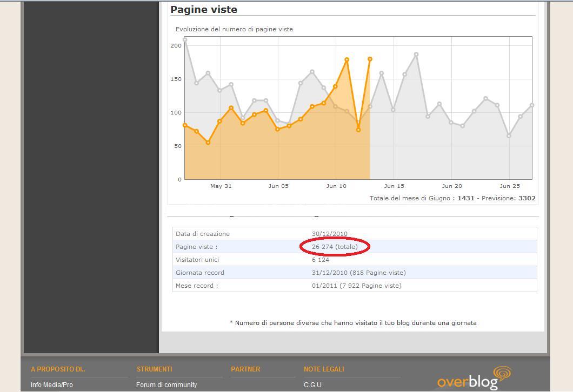Viewport: 573px width, 392px height.
Task: Click the circled 26 274 (totale) value
Action: click(335, 247)
